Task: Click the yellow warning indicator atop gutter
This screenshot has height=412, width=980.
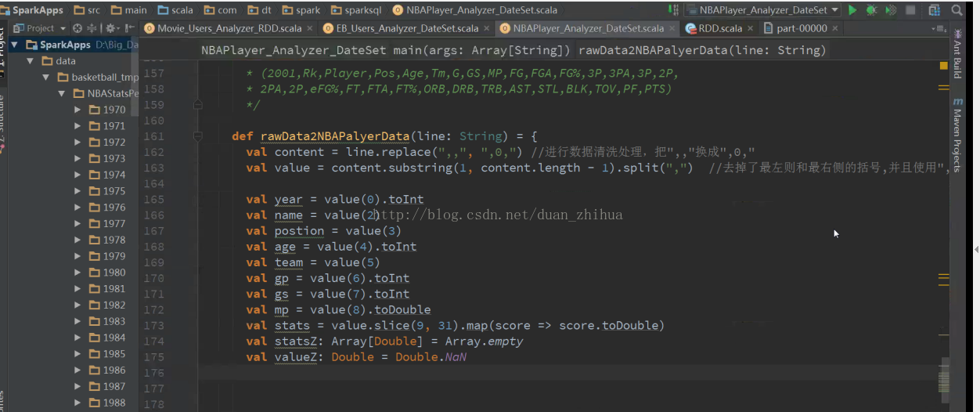Action: point(944,66)
